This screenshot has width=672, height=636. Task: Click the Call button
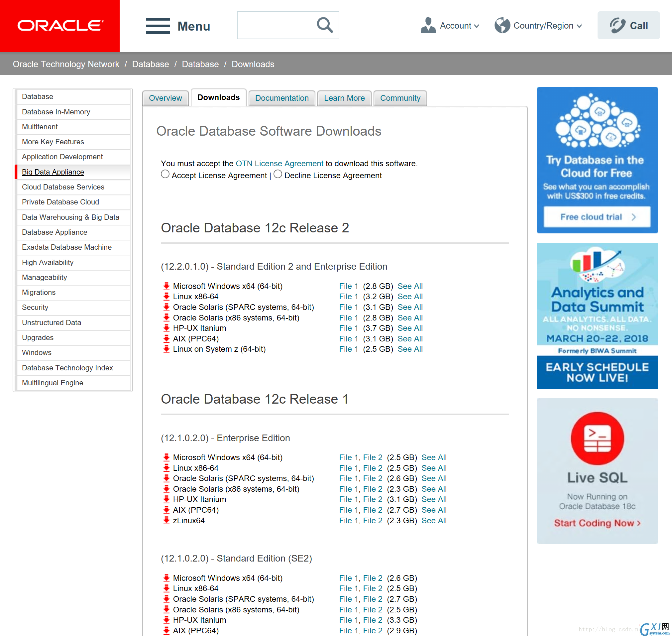[x=628, y=25]
